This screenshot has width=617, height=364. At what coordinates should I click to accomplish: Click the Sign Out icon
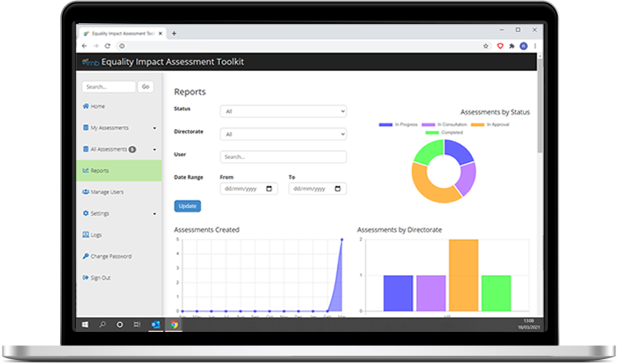86,278
